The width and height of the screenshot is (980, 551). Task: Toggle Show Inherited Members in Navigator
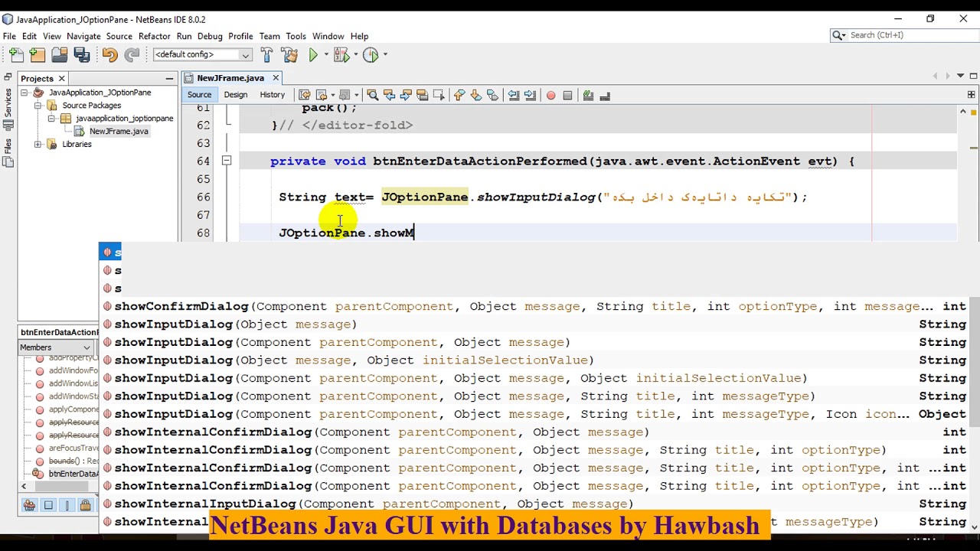(x=29, y=505)
